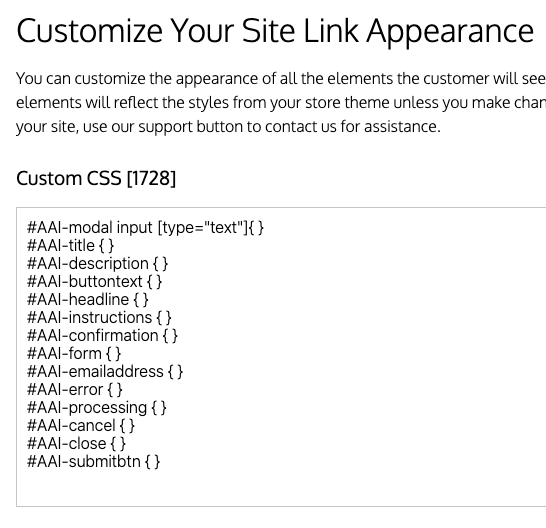Screen dimensions: 546x528
Task: Click the #AAI-instructions CSS rule
Action: click(99, 318)
